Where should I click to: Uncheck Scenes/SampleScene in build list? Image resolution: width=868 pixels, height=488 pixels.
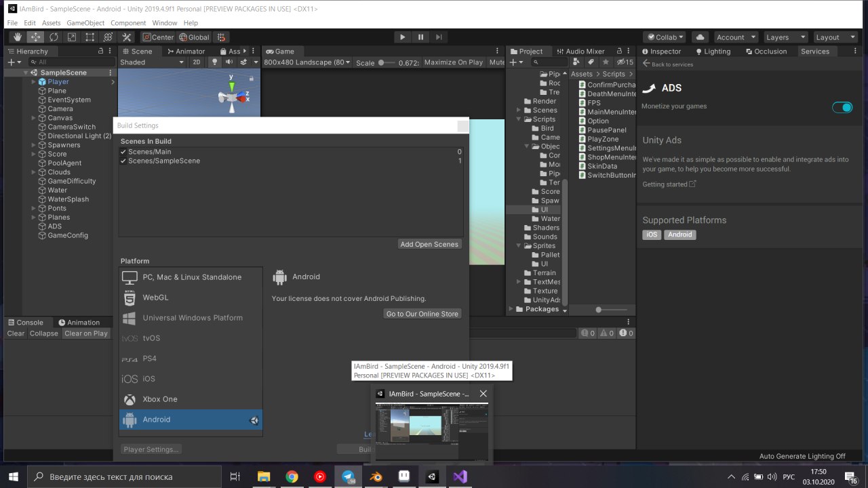click(x=123, y=161)
